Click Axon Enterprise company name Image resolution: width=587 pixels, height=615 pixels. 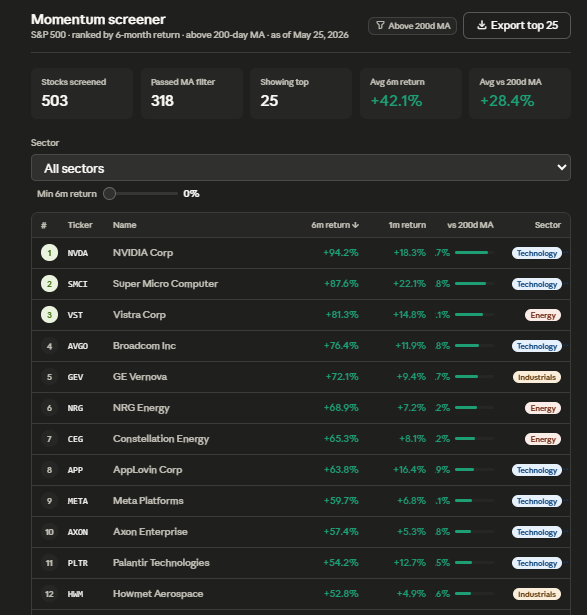point(150,531)
